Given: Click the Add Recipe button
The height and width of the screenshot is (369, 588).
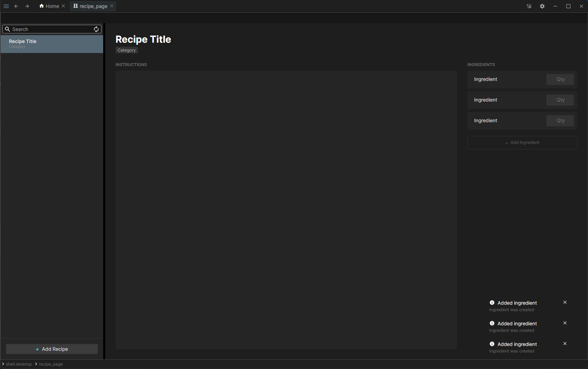Looking at the screenshot, I should pos(52,349).
